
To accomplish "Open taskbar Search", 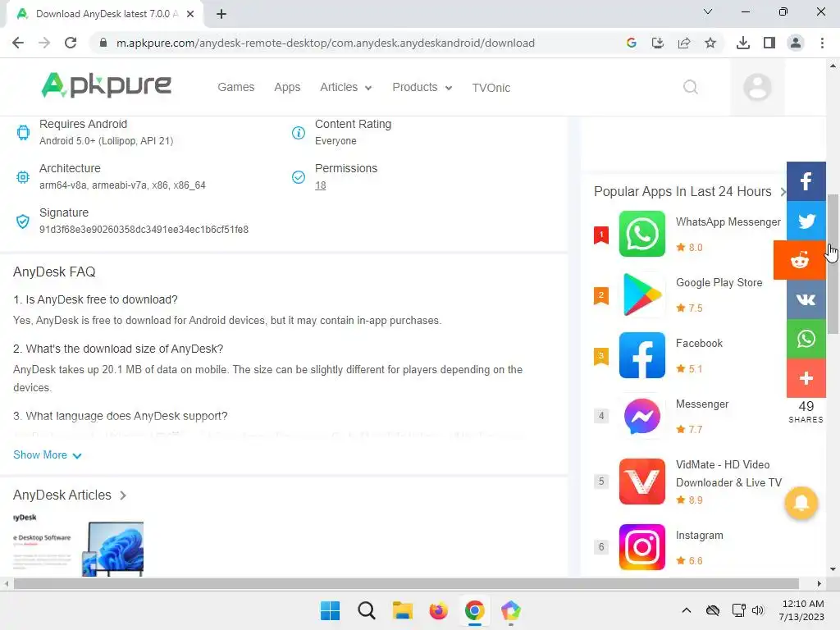I will pyautogui.click(x=367, y=610).
